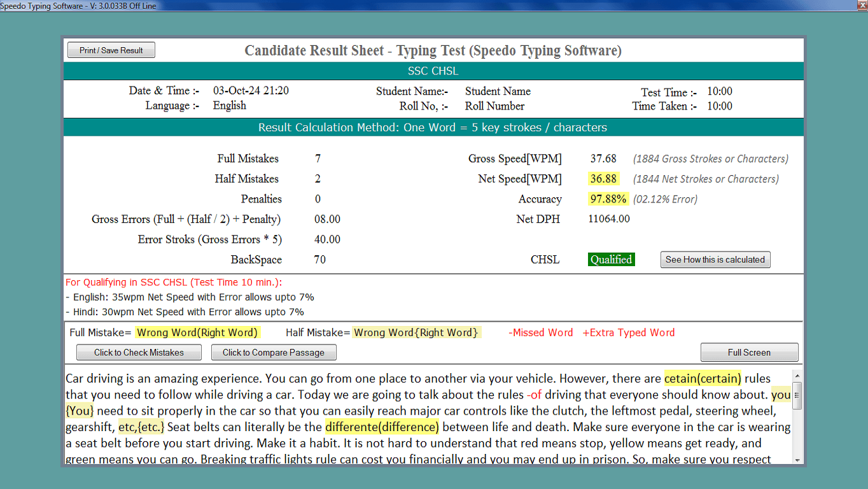This screenshot has width=868, height=489.
Task: Click the green Qualified status badge
Action: tap(611, 260)
